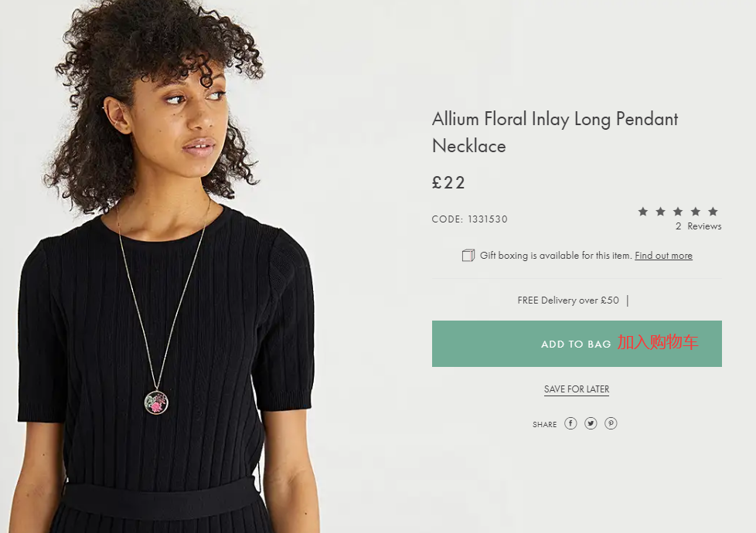Click the Allium Floral Inlay necklace title

554,132
